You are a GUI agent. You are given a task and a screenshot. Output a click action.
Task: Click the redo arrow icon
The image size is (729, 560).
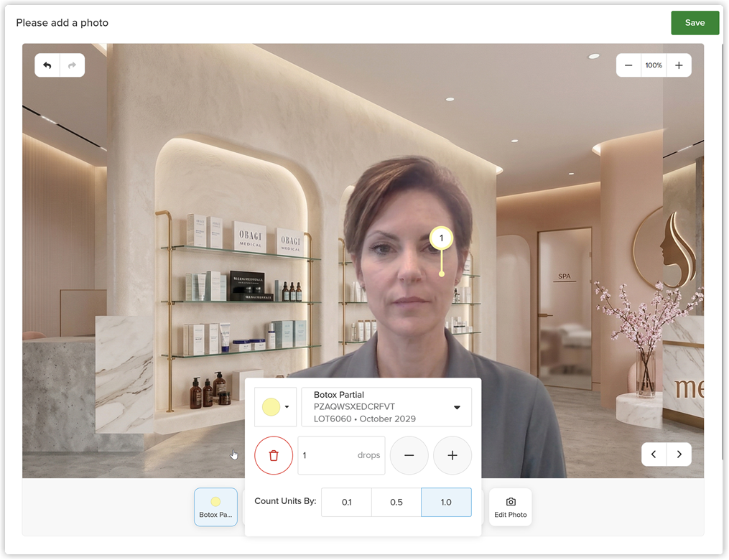[72, 65]
